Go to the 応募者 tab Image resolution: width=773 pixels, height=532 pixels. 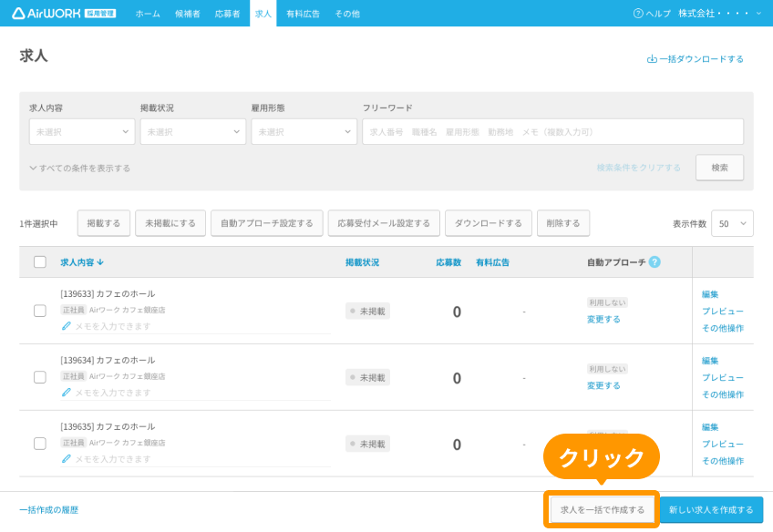click(227, 14)
